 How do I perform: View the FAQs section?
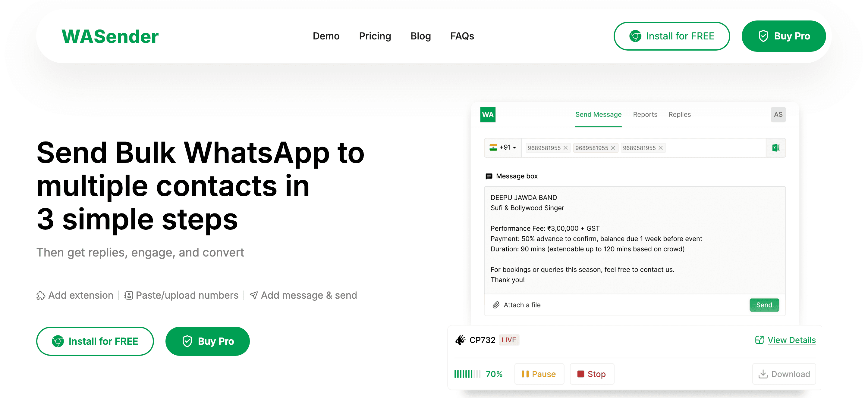click(462, 36)
